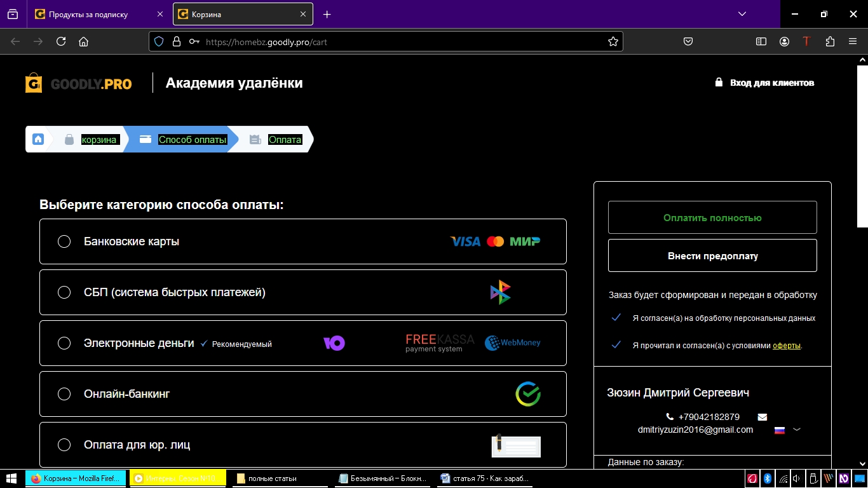Click the phone number +79042182879
The width and height of the screenshot is (868, 488).
point(709,417)
